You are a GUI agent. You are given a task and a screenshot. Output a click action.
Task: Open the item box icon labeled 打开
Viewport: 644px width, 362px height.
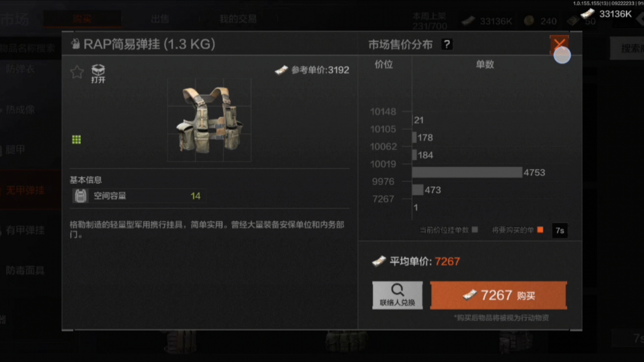(x=98, y=74)
